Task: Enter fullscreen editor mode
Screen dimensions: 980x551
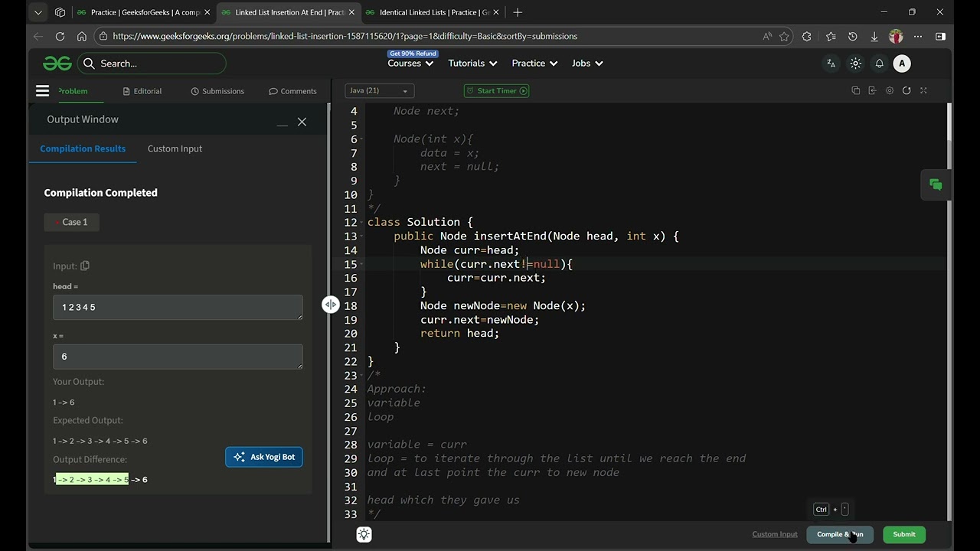Action: (923, 90)
